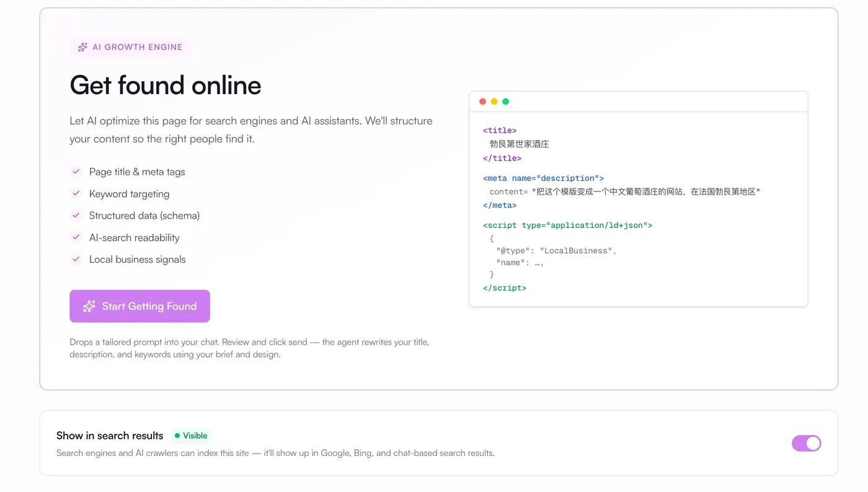This screenshot has width=868, height=492.
Task: Click red dot in code preview window
Action: (483, 102)
